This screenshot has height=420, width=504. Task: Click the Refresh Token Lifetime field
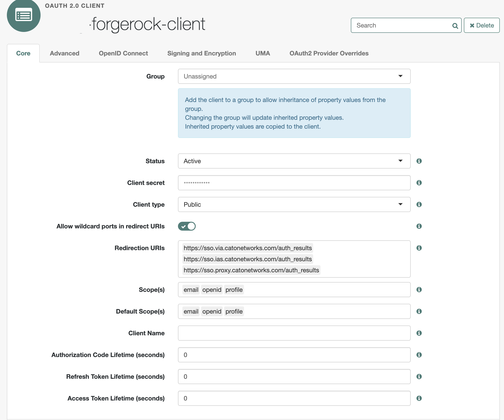[294, 377]
